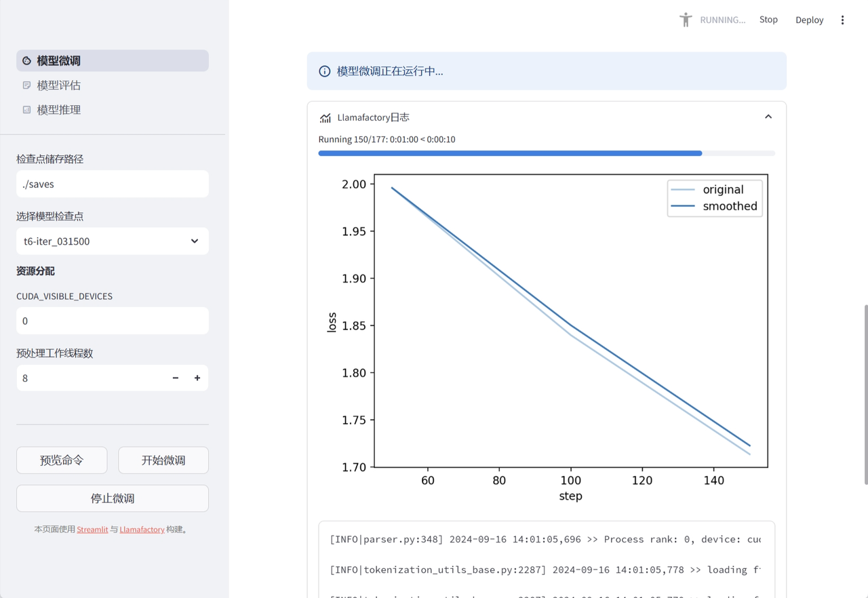Click Deploy in the top toolbar
This screenshot has width=868, height=598.
pos(809,20)
